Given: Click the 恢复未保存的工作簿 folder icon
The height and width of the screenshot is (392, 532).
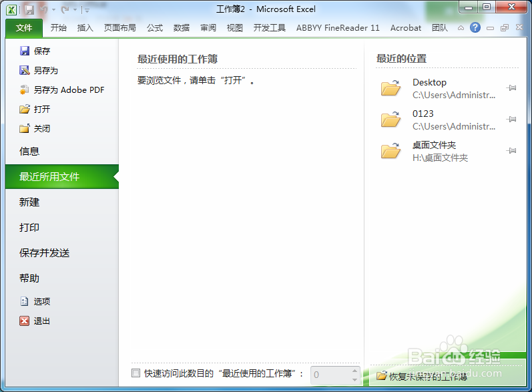Looking at the screenshot, I should [x=381, y=376].
